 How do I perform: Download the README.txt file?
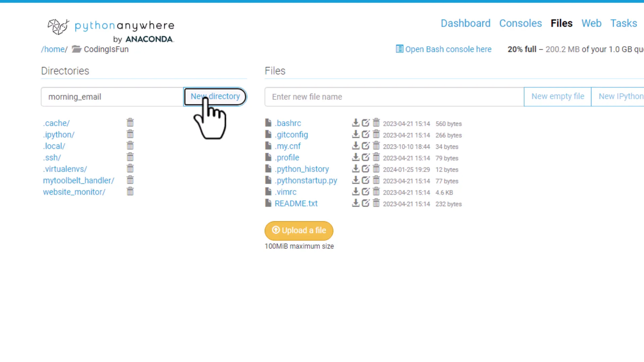356,203
